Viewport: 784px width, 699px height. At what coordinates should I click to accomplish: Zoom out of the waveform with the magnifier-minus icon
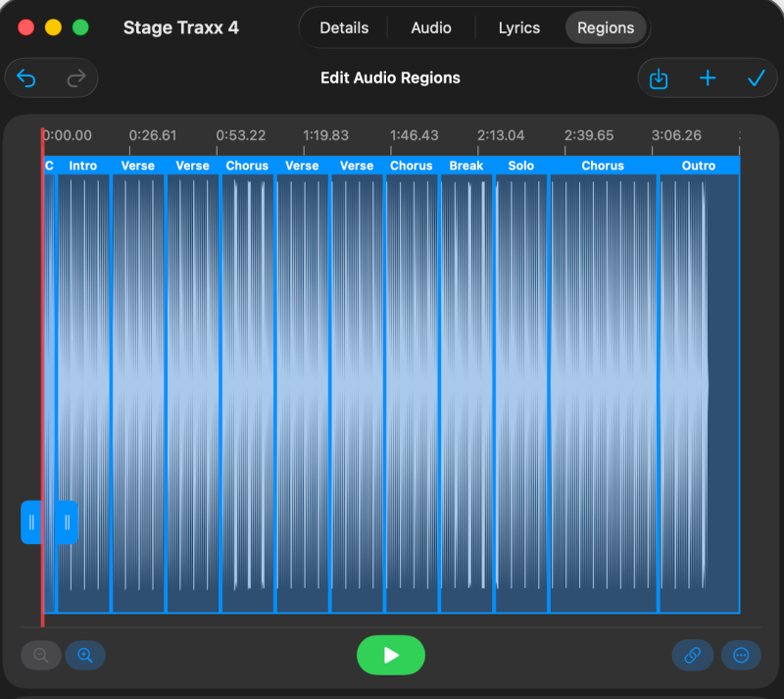[41, 655]
